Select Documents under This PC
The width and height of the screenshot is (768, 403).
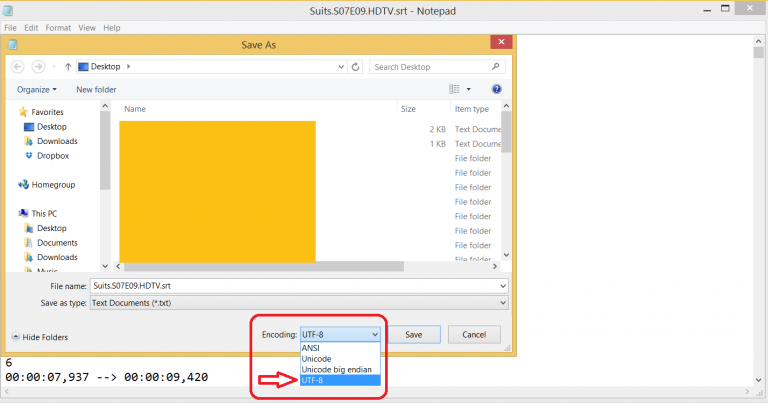click(59, 243)
